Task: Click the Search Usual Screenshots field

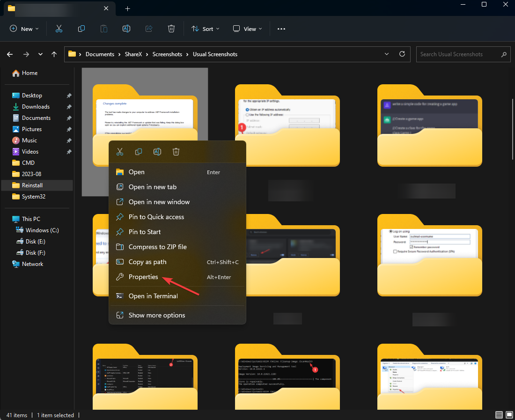Action: coord(456,54)
